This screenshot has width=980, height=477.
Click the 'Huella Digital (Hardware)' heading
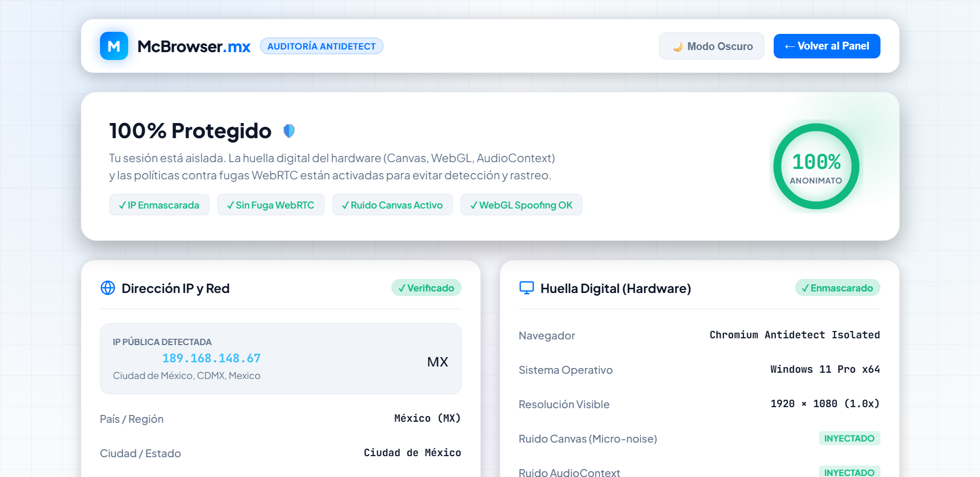(x=616, y=288)
